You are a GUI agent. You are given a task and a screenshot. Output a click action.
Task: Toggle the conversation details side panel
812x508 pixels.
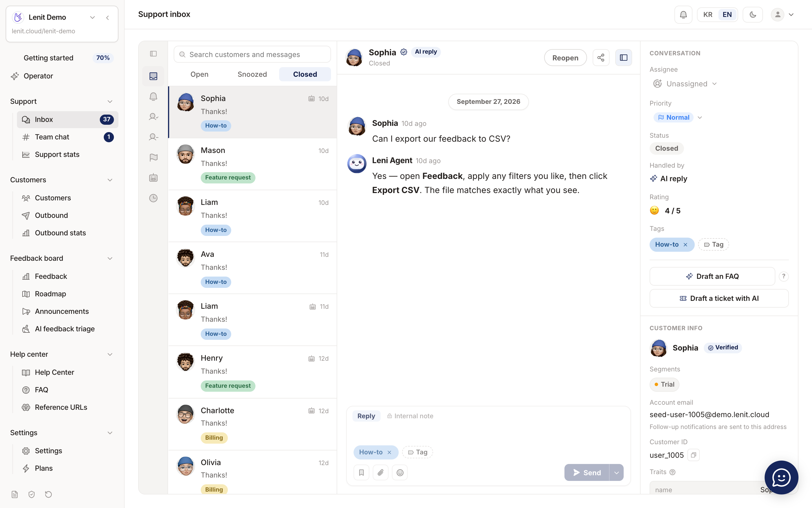[623, 58]
